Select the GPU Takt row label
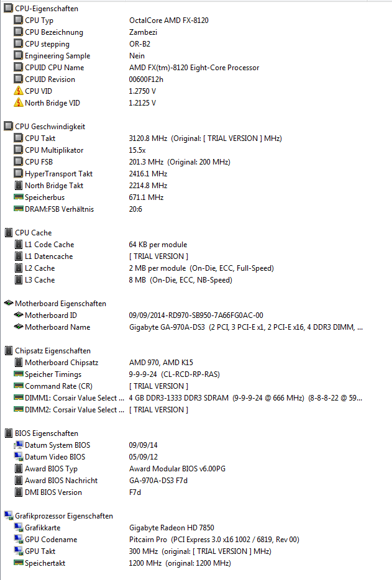392x580 pixels. (x=40, y=551)
